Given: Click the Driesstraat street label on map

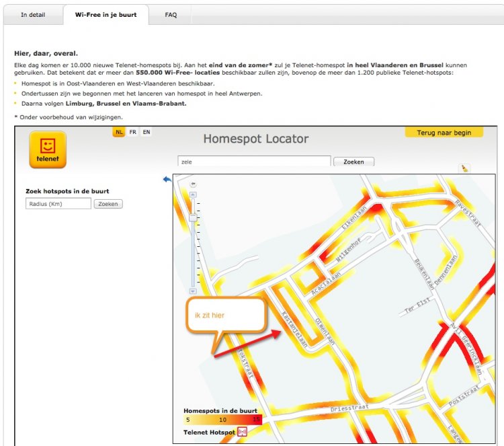Looking at the screenshot, I should pyautogui.click(x=349, y=408).
